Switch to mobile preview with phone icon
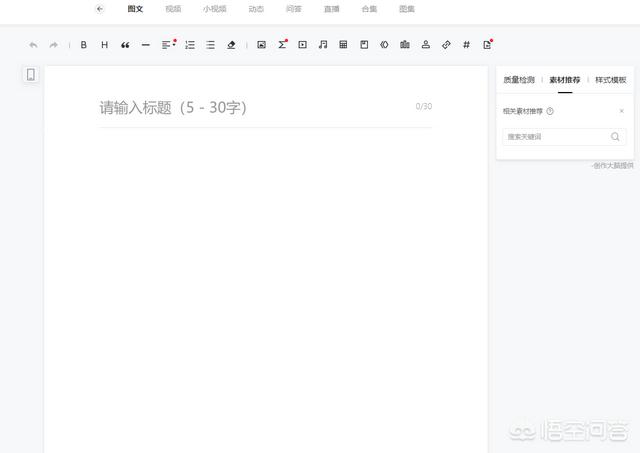Viewport: 640px width, 453px height. (x=31, y=75)
